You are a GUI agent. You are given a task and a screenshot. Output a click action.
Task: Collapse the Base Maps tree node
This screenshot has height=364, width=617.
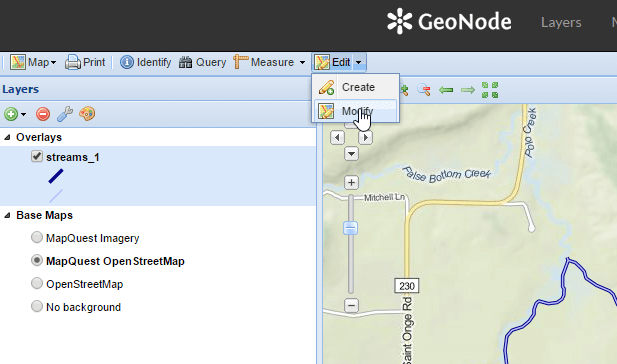tap(7, 215)
